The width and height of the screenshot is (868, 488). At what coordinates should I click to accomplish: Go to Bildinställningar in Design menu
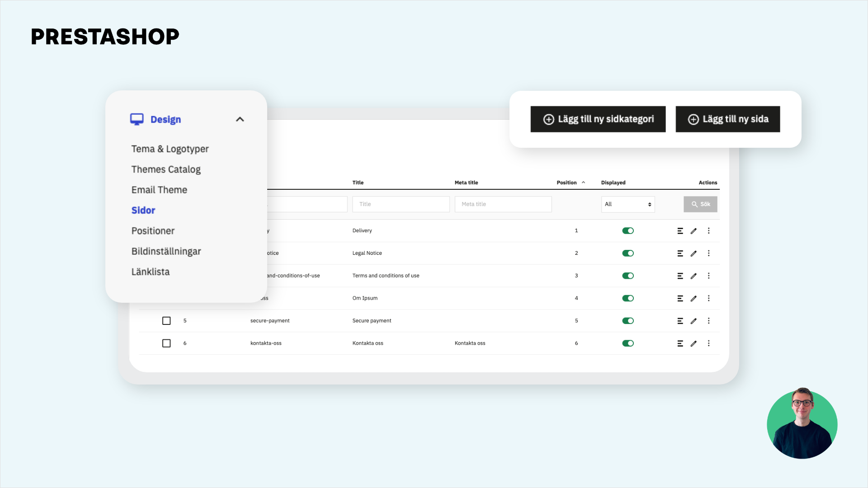click(166, 251)
